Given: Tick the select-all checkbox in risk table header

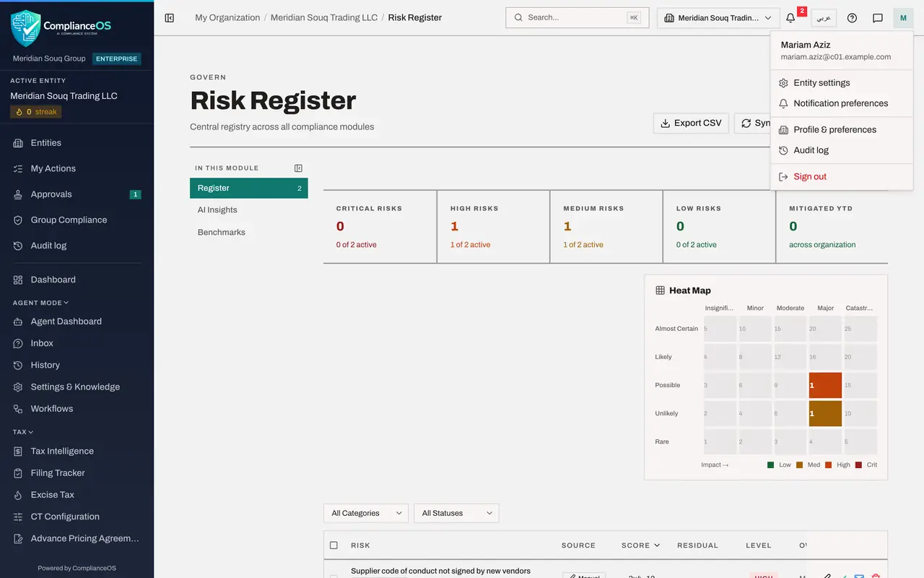Looking at the screenshot, I should pos(334,545).
